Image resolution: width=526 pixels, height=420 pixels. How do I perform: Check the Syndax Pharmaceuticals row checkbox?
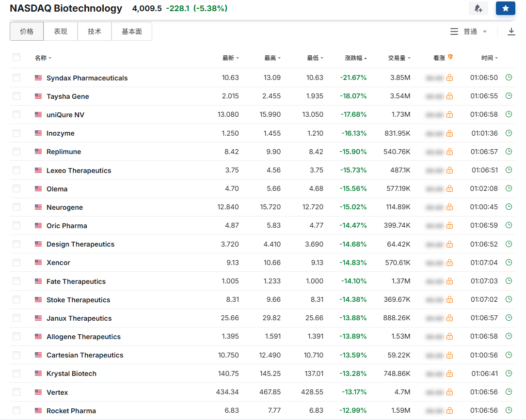point(16,78)
